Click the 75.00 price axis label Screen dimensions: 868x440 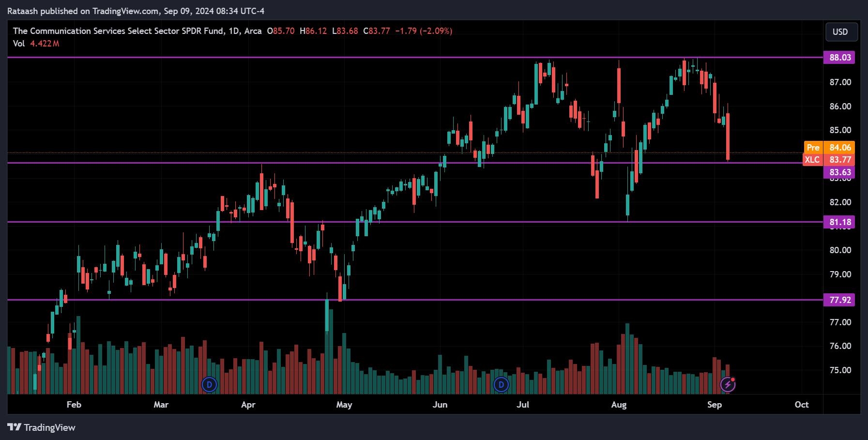coord(840,370)
